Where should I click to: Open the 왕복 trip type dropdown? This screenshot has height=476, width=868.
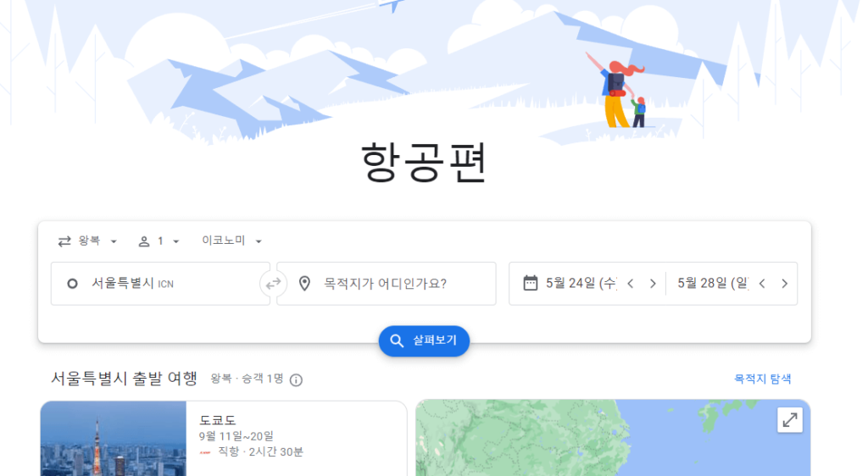tap(87, 241)
